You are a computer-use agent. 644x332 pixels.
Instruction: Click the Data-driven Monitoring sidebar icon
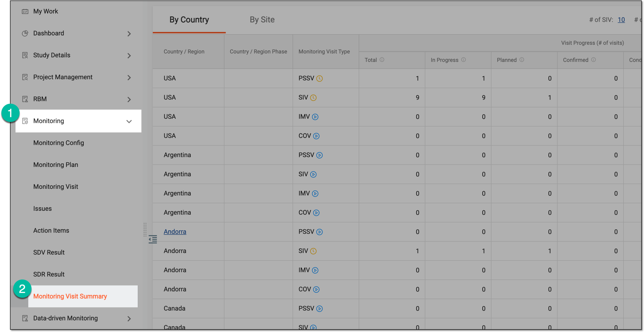[25, 318]
